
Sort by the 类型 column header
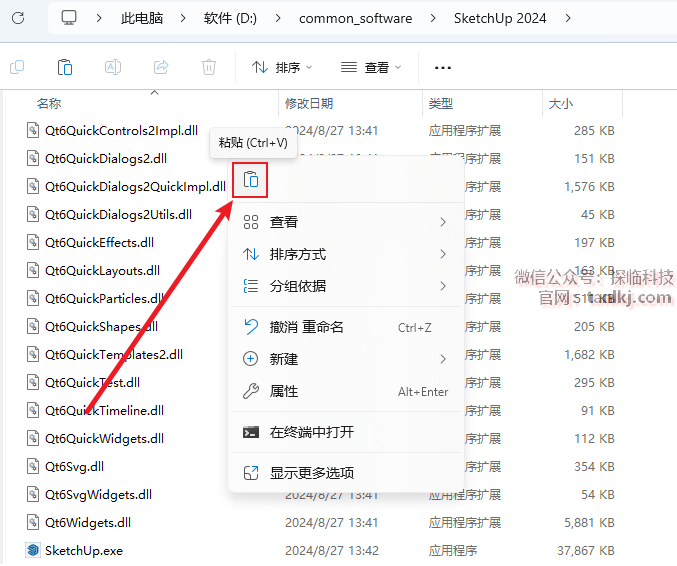[440, 104]
